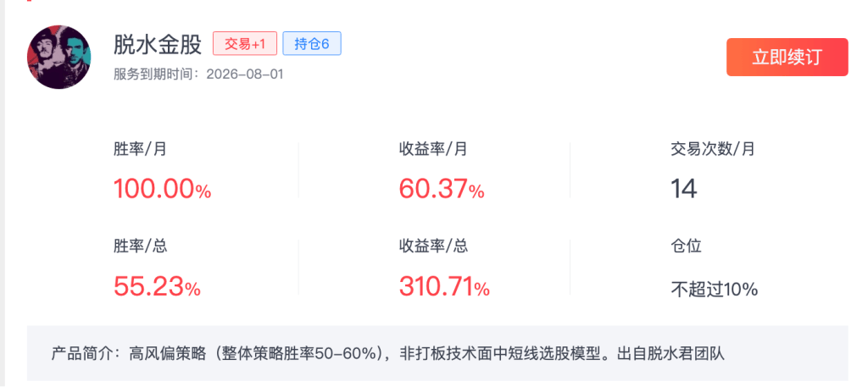The width and height of the screenshot is (868, 387).
Task: Select the 收益率/总 label
Action: 433,246
